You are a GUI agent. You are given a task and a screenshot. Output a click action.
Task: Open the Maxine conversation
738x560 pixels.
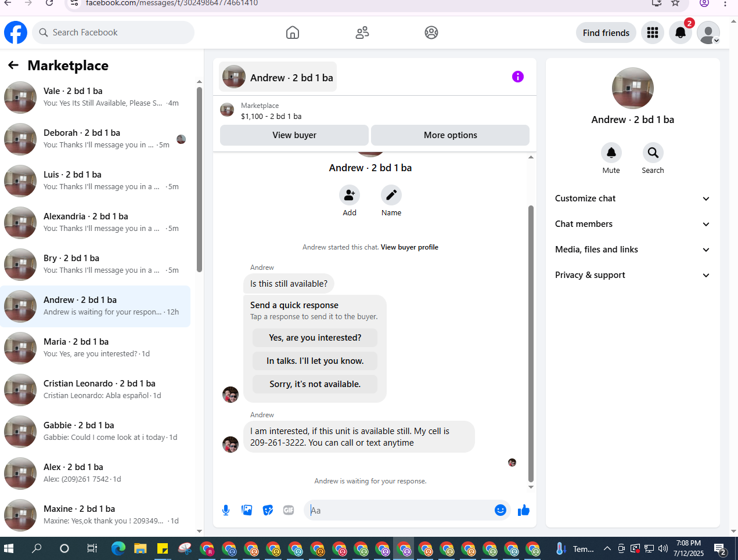coord(96,515)
